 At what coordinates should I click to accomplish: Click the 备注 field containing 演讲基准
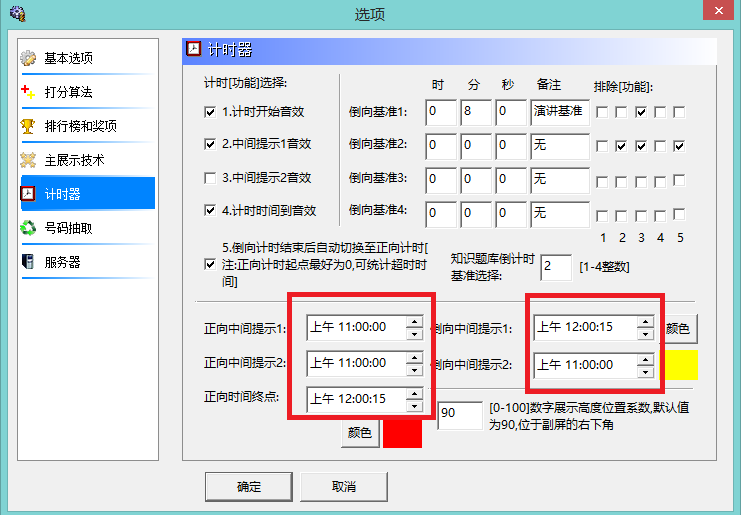560,112
